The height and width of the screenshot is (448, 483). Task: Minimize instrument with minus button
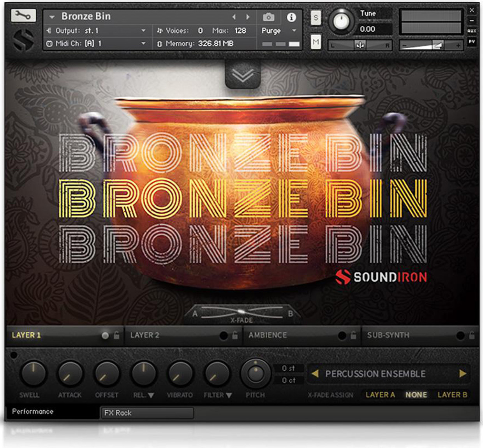click(472, 21)
